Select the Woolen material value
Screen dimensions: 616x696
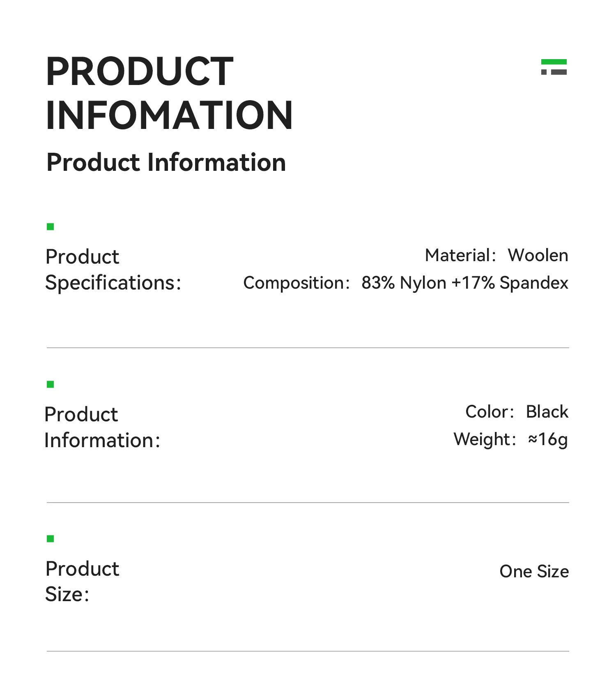pyautogui.click(x=538, y=255)
